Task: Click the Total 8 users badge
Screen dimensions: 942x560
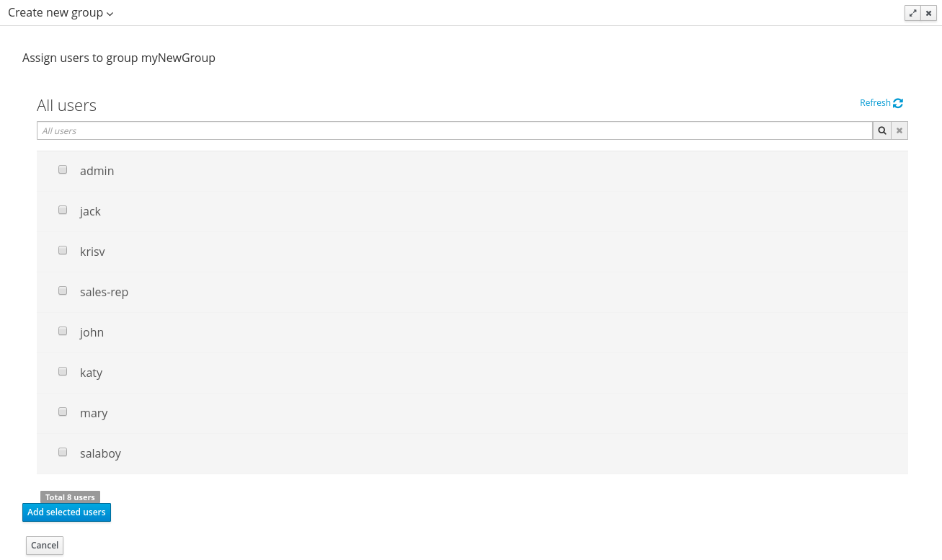Action: pyautogui.click(x=70, y=497)
